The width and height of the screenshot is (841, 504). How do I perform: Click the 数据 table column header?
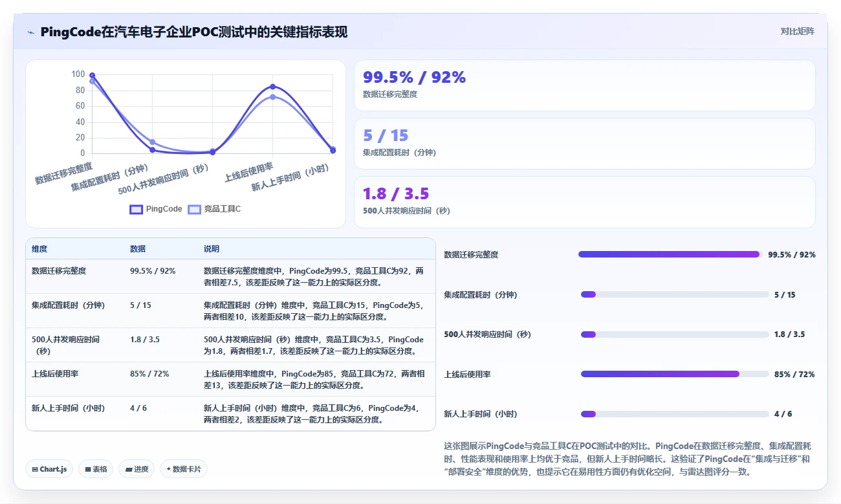coord(138,249)
